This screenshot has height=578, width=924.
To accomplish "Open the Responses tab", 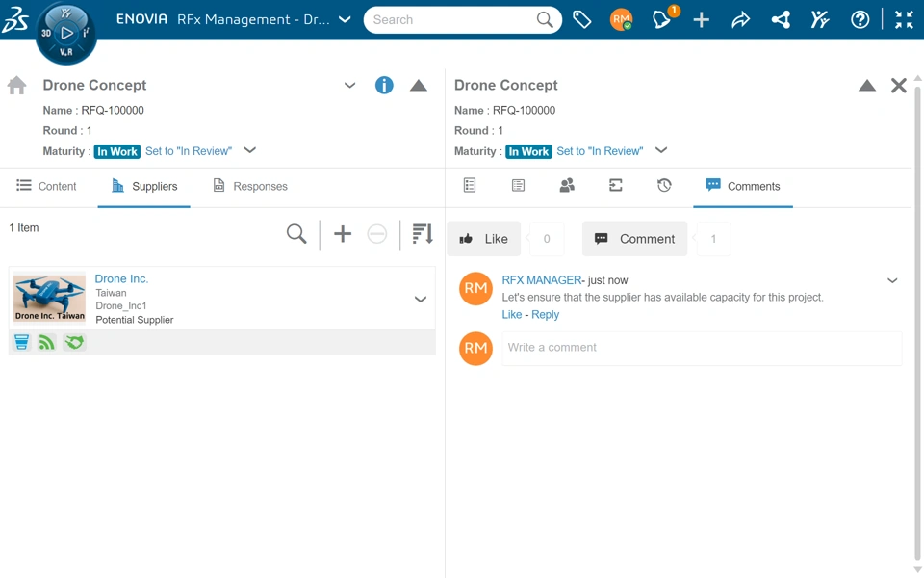I will click(250, 186).
